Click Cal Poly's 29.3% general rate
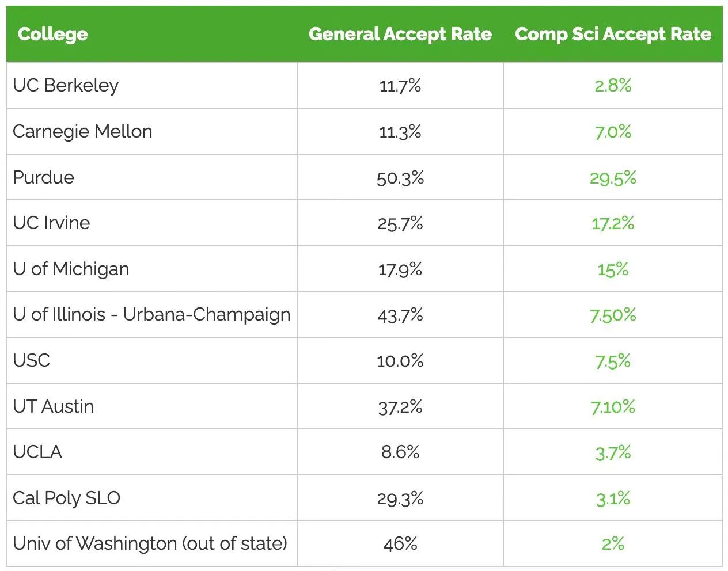Image resolution: width=728 pixels, height=571 pixels. pos(400,498)
